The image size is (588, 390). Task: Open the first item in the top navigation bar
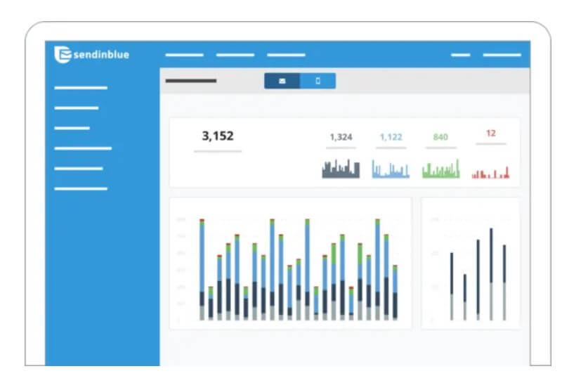point(184,55)
